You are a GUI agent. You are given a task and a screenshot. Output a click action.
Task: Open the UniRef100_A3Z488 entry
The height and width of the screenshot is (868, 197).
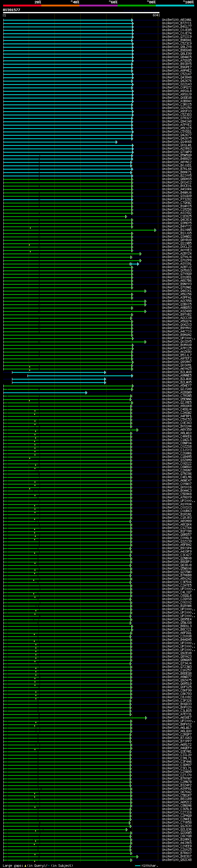(177, 311)
